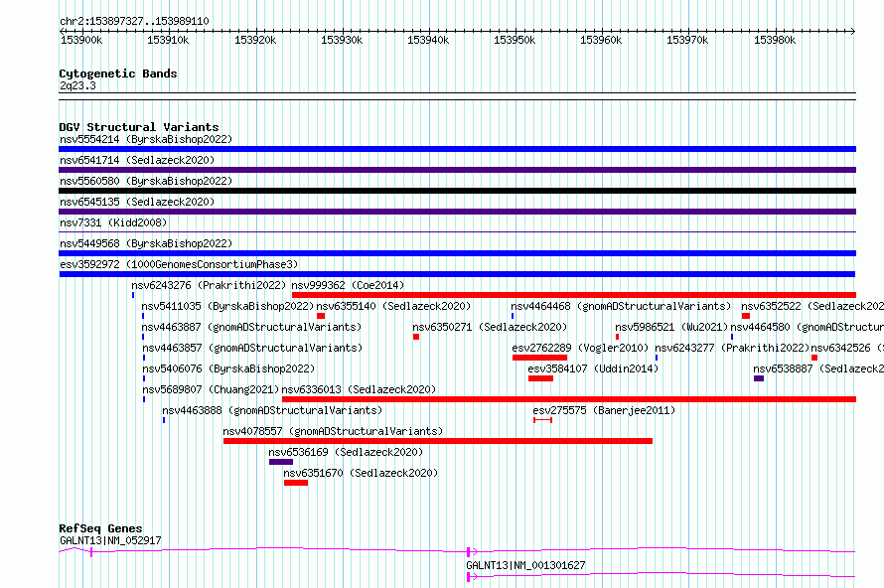884x588 pixels.
Task: Select the NM_001301627 first exon arrow
Action: pyautogui.click(x=472, y=577)
